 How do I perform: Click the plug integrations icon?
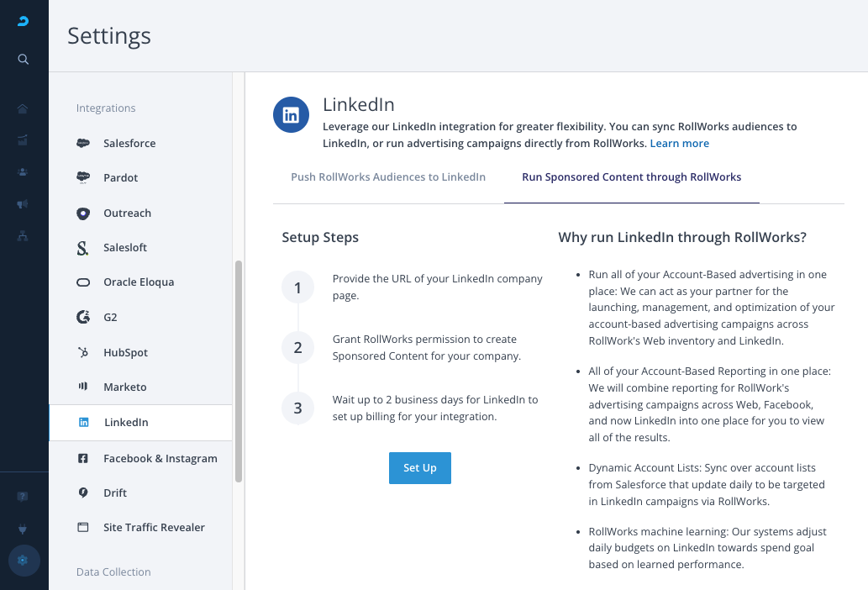click(23, 529)
